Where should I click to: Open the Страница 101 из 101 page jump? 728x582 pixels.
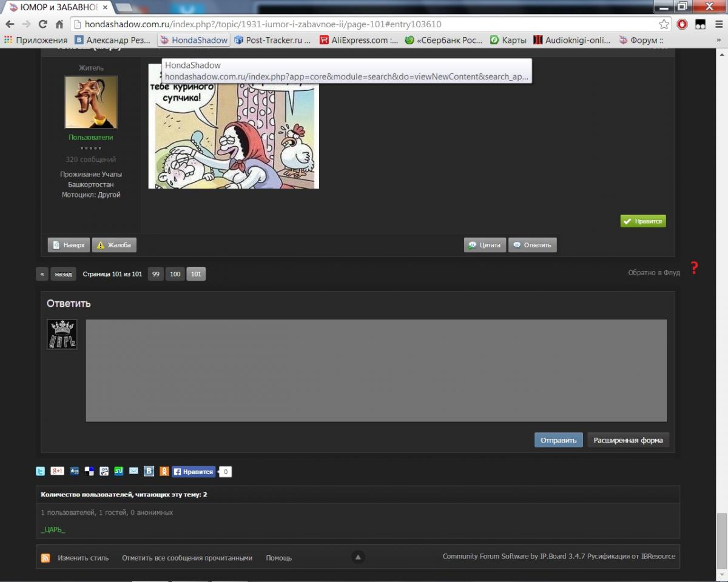(112, 274)
